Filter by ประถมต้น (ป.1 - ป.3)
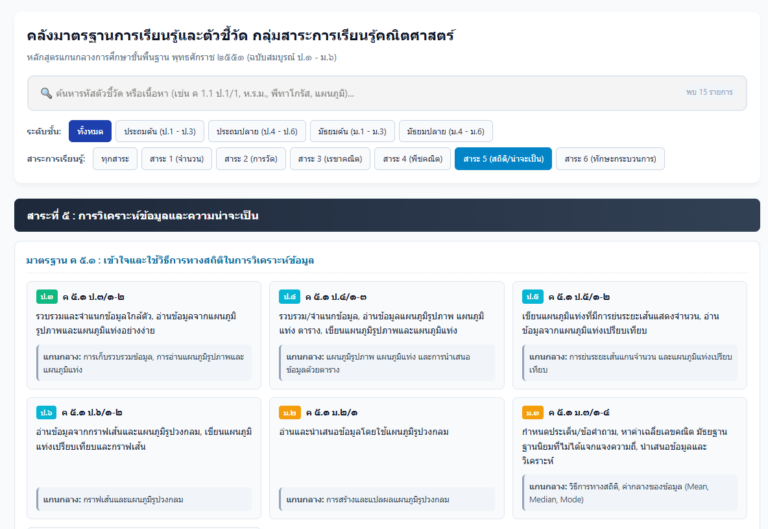The image size is (768, 529). (160, 131)
